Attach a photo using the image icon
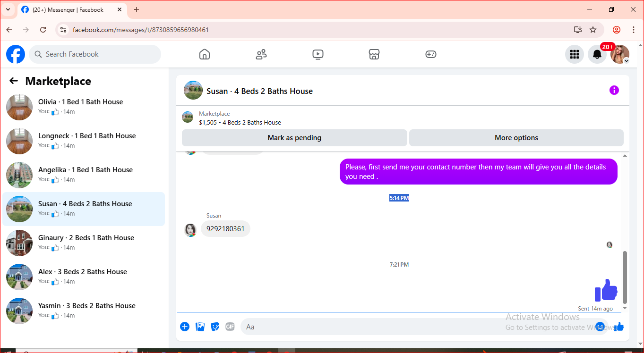Screen dimensions: 644x353 click(200, 327)
